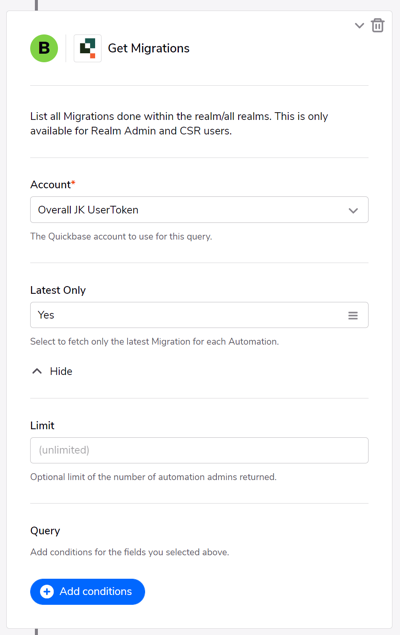400x635 pixels.
Task: Select the Overall JK UserToken account box
Action: tap(199, 210)
